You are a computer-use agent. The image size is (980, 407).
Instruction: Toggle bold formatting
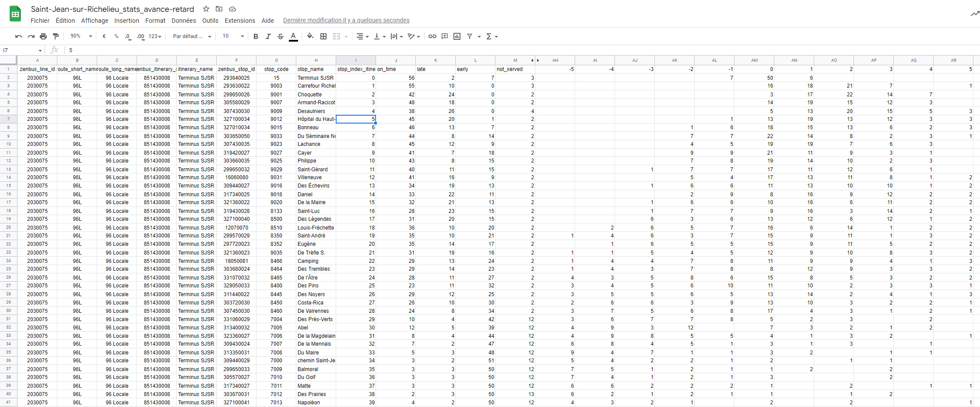point(256,36)
